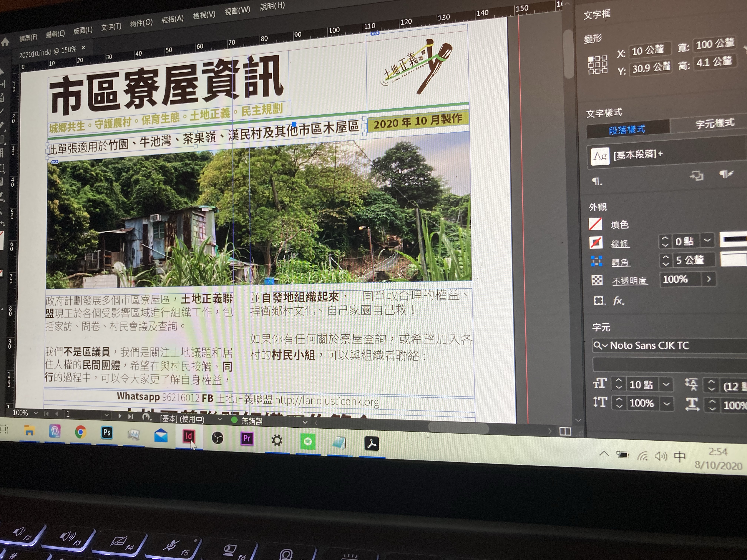Open Photoshop from the taskbar
The height and width of the screenshot is (560, 747).
107,432
